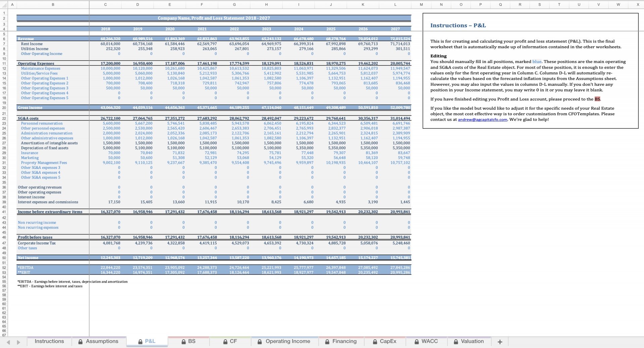
Task: Click the 'Non recurring income' label
Action: (x=37, y=223)
